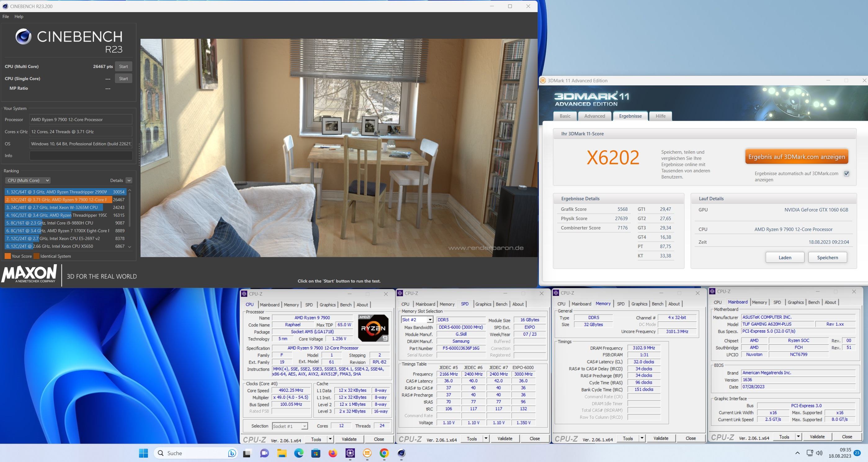Click the rendered room image in Cinebench
Viewport: 868px width, 462px height.
click(339, 148)
